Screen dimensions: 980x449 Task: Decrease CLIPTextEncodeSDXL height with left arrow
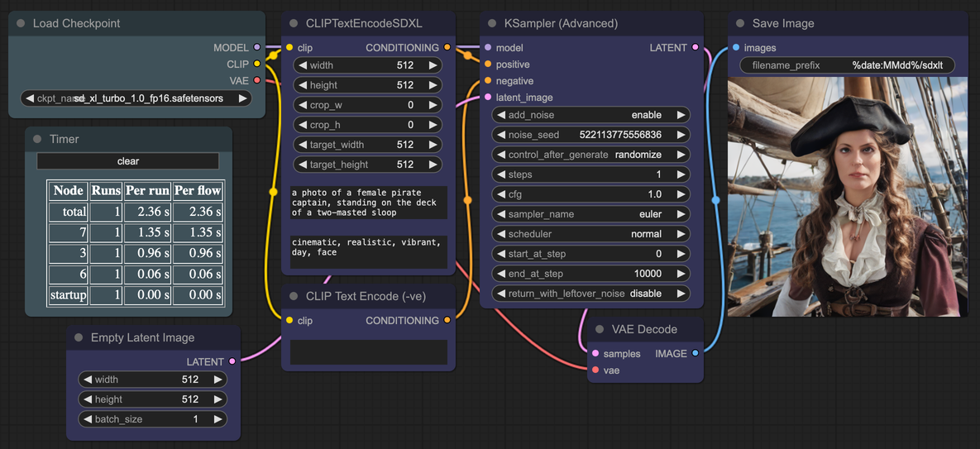coord(303,85)
